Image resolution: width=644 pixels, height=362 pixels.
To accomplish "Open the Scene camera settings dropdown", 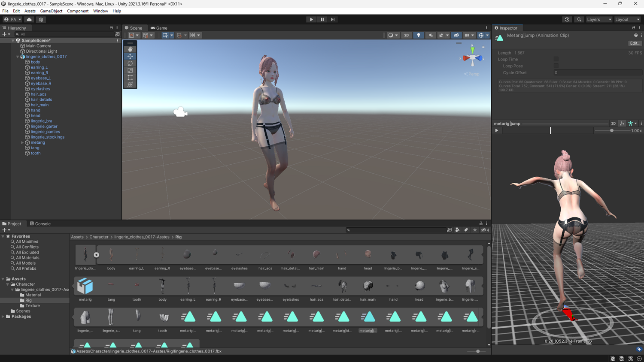I will (469, 35).
